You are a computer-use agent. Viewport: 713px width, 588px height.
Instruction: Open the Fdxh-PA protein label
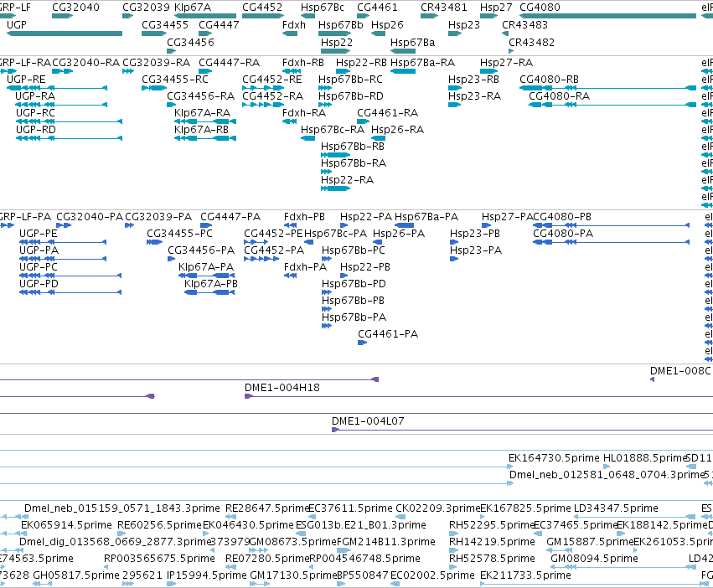[x=305, y=267]
